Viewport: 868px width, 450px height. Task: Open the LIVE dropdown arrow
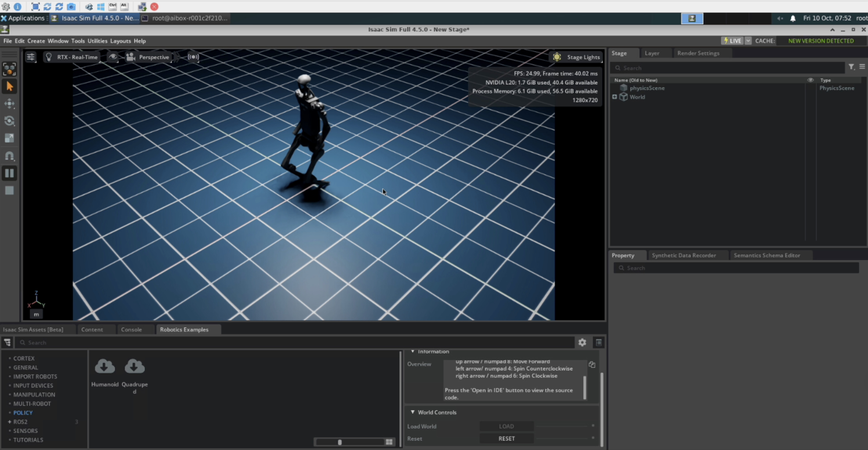748,41
